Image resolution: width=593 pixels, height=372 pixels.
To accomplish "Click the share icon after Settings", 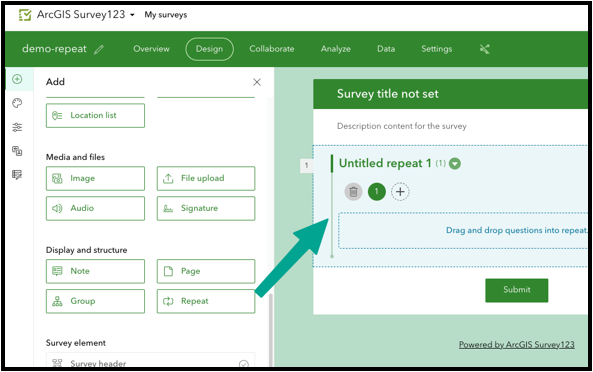I will coord(484,49).
